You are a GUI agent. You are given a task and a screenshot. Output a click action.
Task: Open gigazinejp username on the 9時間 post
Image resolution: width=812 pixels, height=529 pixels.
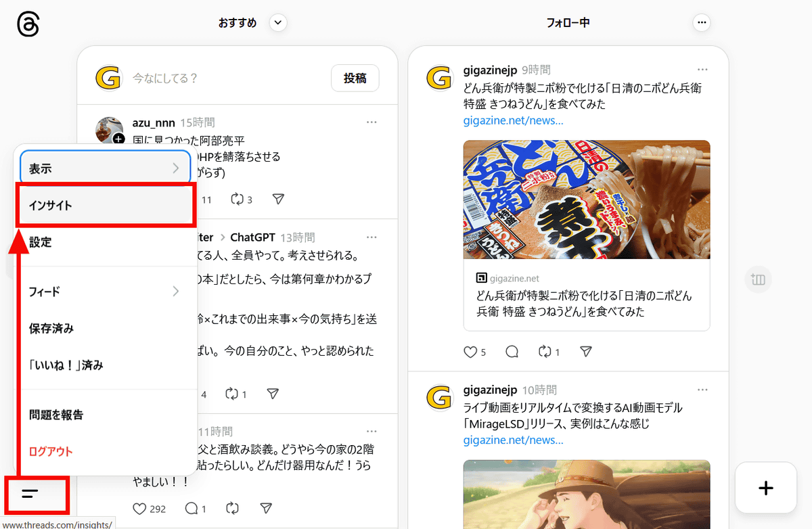491,70
